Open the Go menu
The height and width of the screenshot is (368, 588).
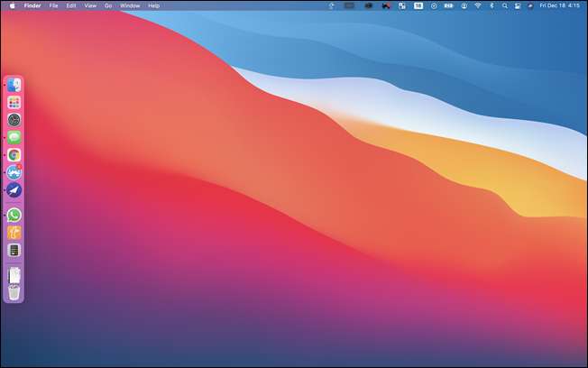pos(108,5)
